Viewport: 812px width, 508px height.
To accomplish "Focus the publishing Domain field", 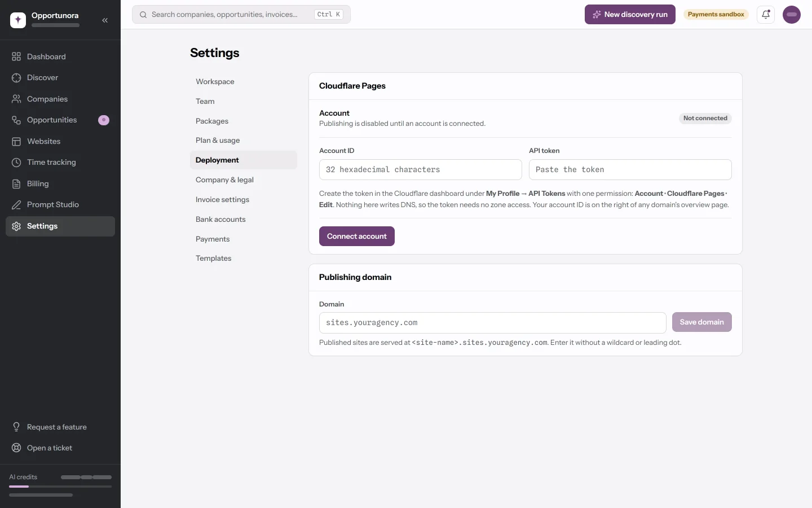I will (x=493, y=323).
